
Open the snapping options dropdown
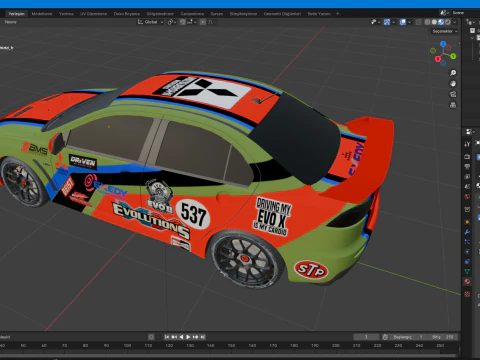point(191,22)
